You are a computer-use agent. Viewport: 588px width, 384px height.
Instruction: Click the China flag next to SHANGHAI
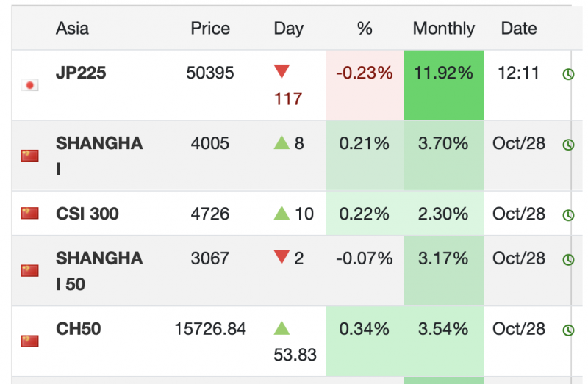[x=30, y=156]
